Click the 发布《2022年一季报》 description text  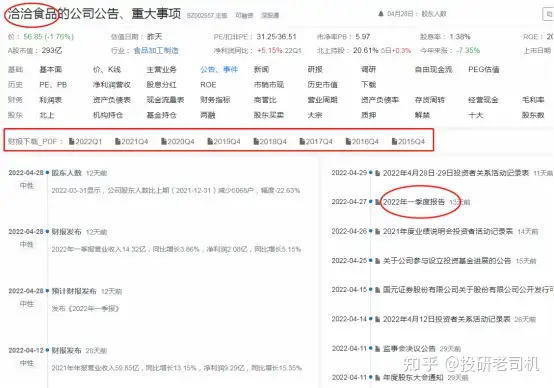[x=85, y=308]
